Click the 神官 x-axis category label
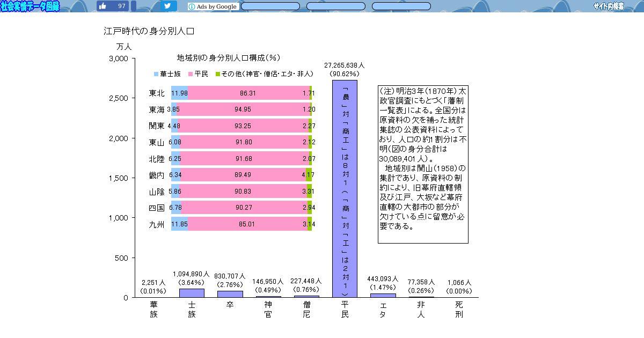This screenshot has height=338, width=644. tap(268, 310)
